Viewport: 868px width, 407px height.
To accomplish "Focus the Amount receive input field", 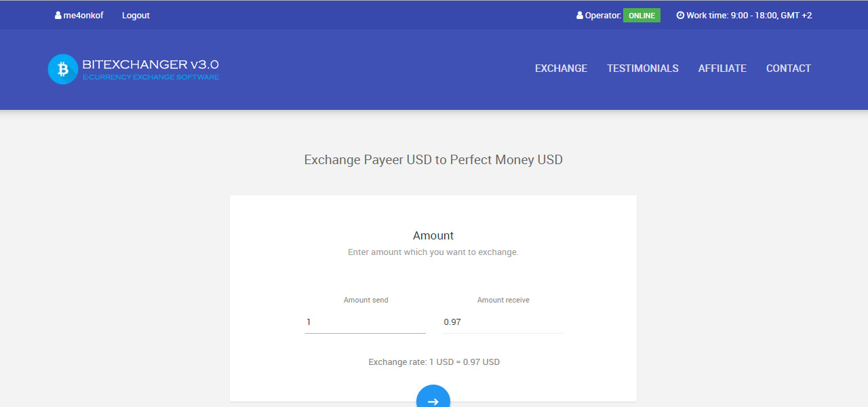I will pos(502,322).
